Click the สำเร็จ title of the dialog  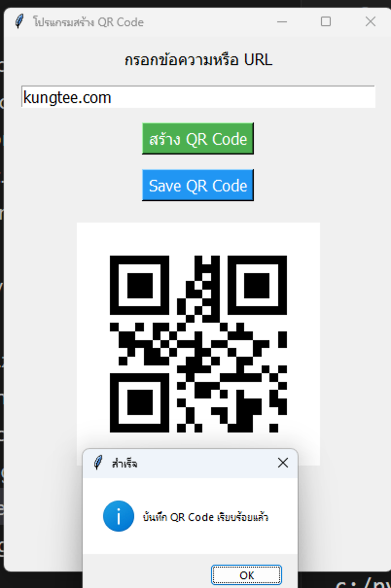coord(124,464)
